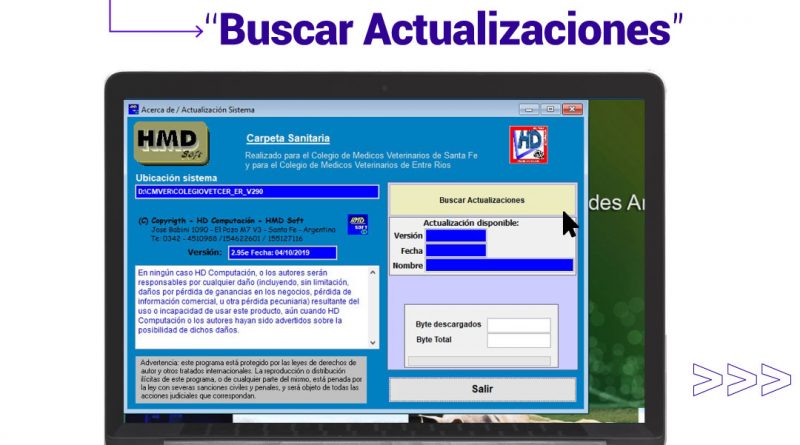Click the window title 'Acerca de / Actualización Sistema'
This screenshot has width=800, height=445.
point(198,110)
